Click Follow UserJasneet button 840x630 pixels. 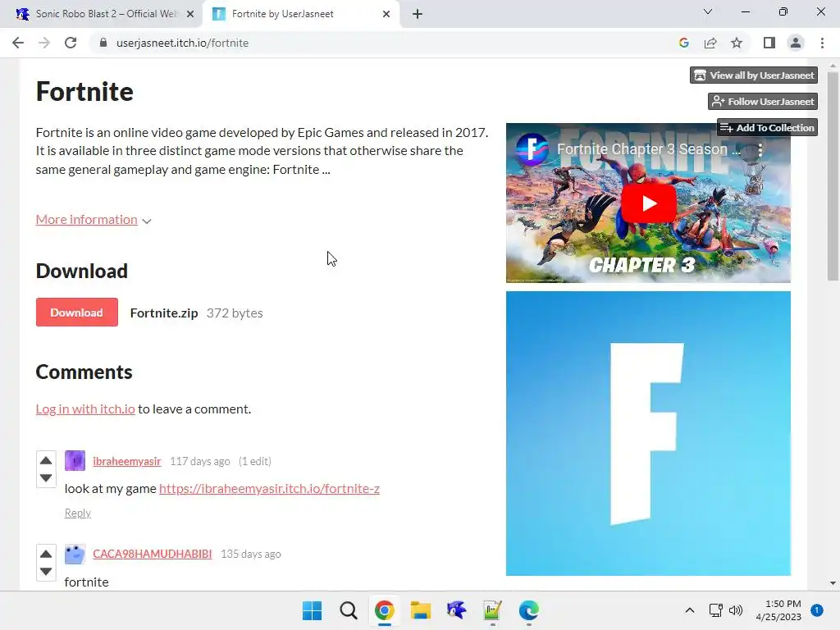tap(763, 101)
